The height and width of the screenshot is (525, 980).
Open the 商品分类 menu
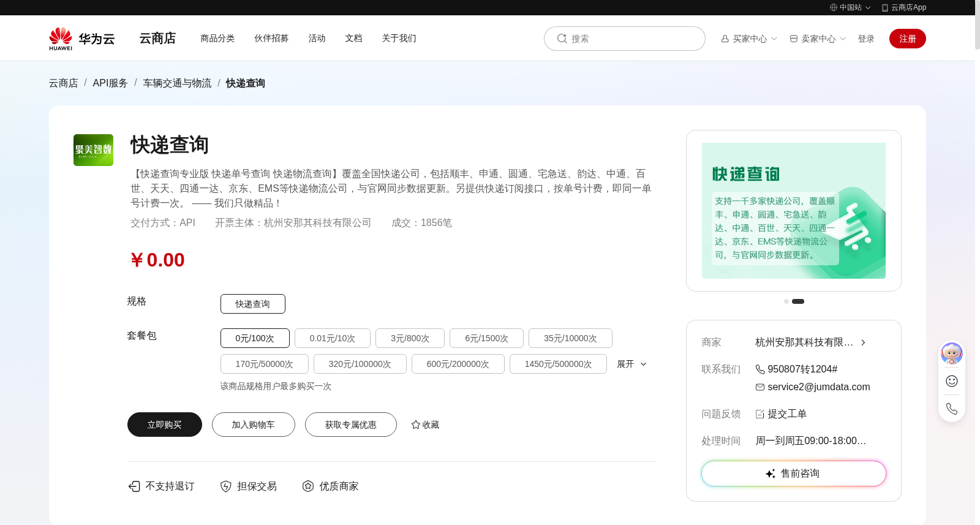pos(217,38)
